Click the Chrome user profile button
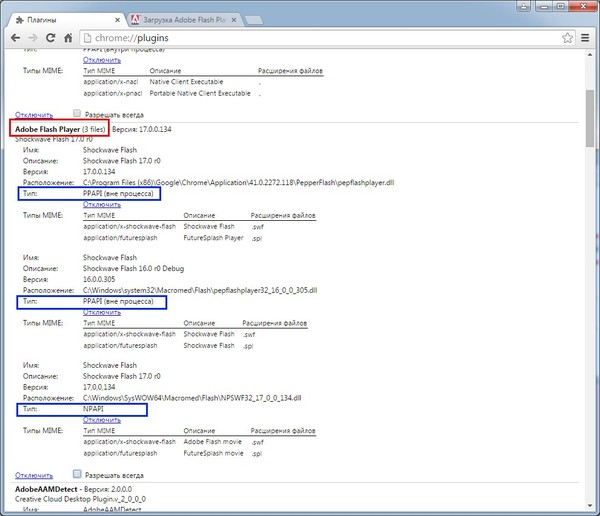Viewport: 600px width, 516px height. pos(523,6)
